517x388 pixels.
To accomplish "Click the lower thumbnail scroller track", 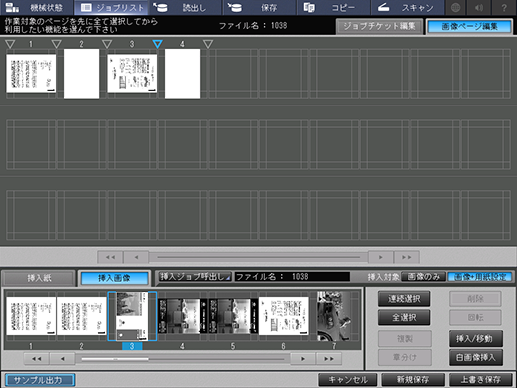I will tap(183, 359).
